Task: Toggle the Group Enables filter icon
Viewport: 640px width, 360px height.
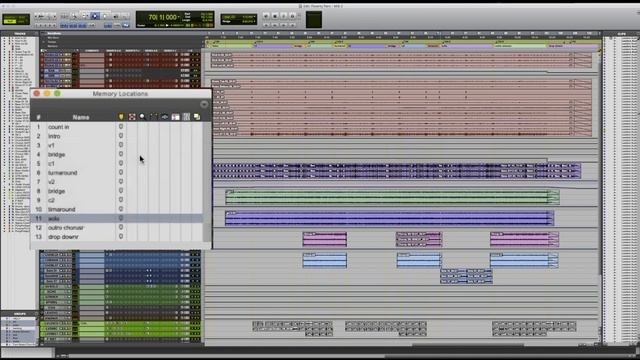Action: coord(186,117)
